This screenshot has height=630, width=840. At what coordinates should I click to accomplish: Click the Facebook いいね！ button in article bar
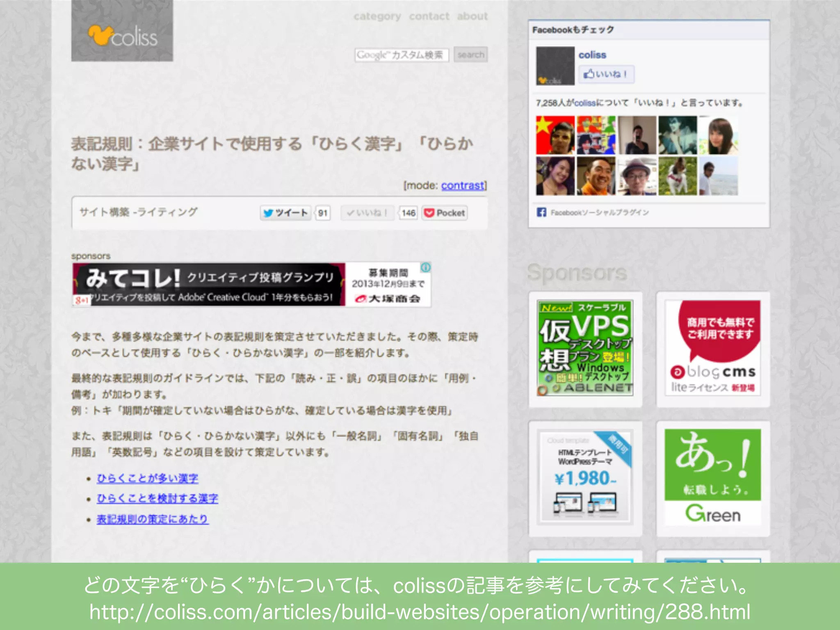(367, 213)
